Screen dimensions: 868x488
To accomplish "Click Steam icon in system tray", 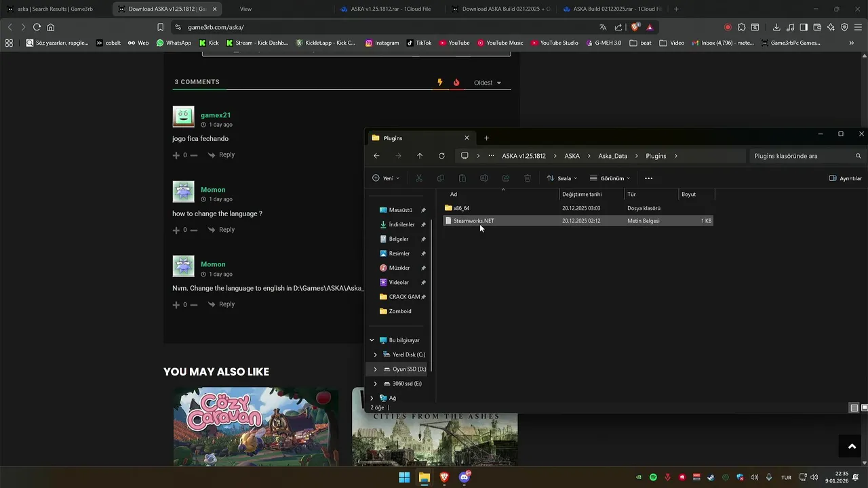I will tap(711, 477).
